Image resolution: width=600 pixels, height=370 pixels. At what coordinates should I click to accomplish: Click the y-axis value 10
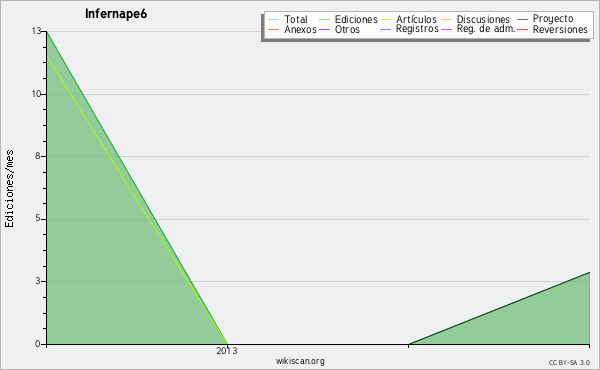36,94
